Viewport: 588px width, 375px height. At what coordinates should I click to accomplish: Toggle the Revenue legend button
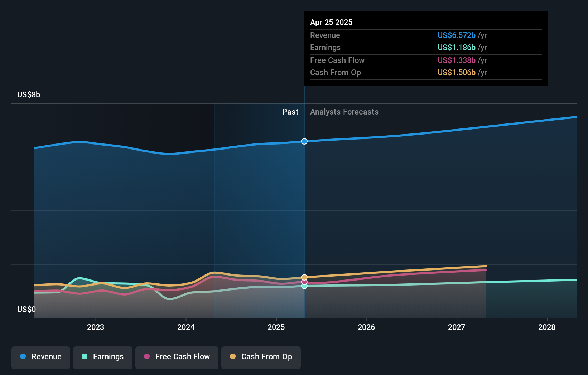coord(41,357)
